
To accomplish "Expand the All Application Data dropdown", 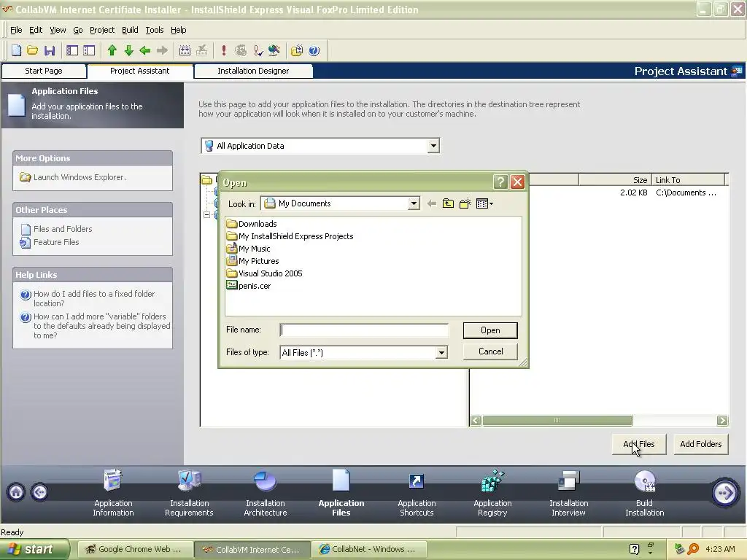I will pyautogui.click(x=433, y=146).
